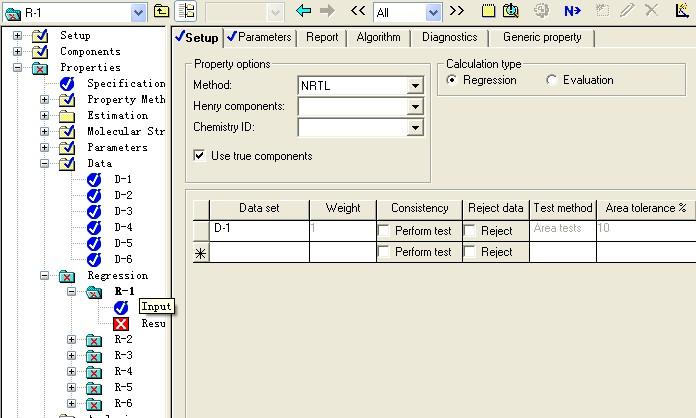696x418 pixels.
Task: Click the go up one level folder icon
Action: click(x=161, y=11)
